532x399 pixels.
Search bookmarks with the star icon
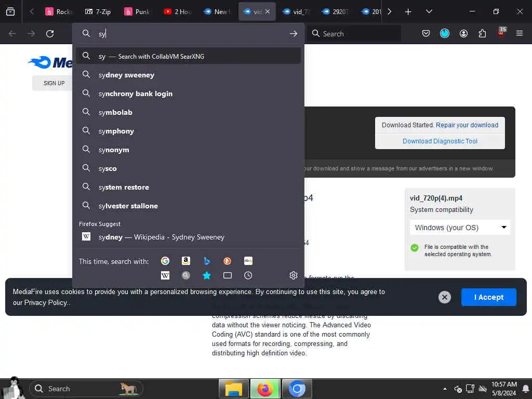click(x=207, y=275)
